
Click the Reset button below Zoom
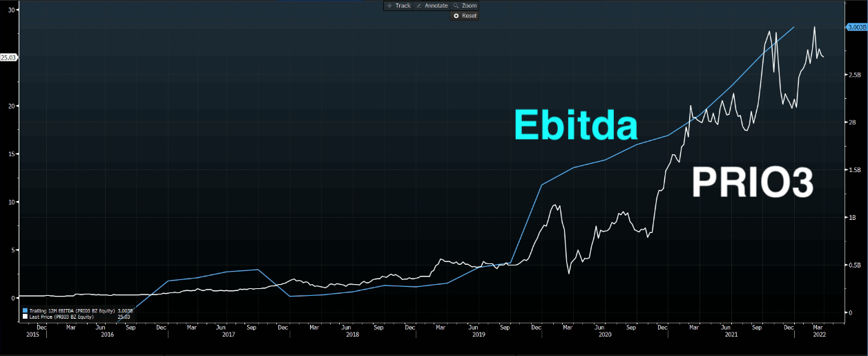pyautogui.click(x=465, y=15)
